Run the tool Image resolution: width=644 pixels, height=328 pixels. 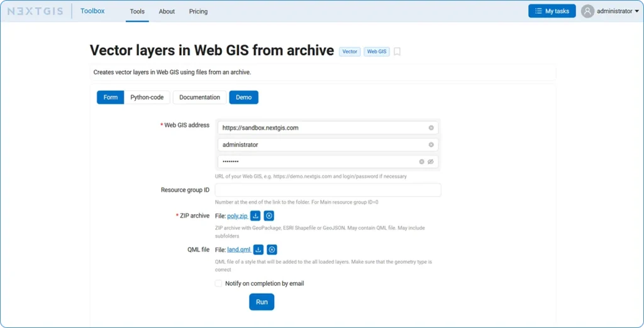262,302
